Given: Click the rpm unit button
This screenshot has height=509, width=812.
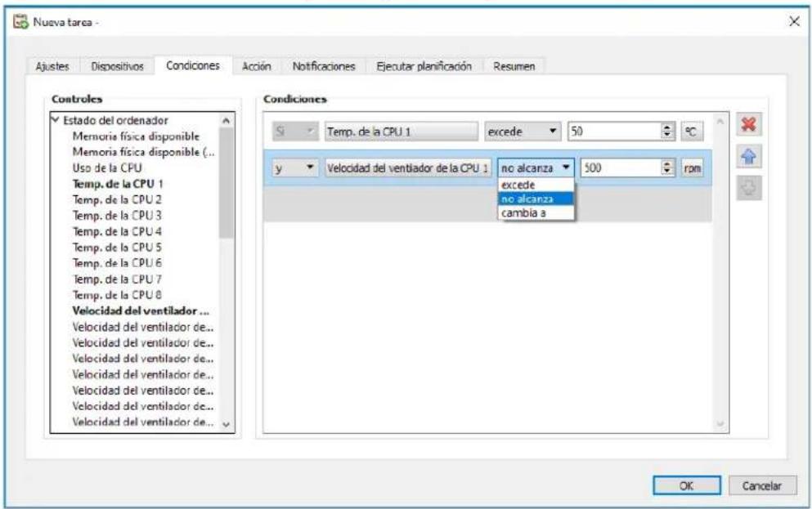Looking at the screenshot, I should [693, 167].
